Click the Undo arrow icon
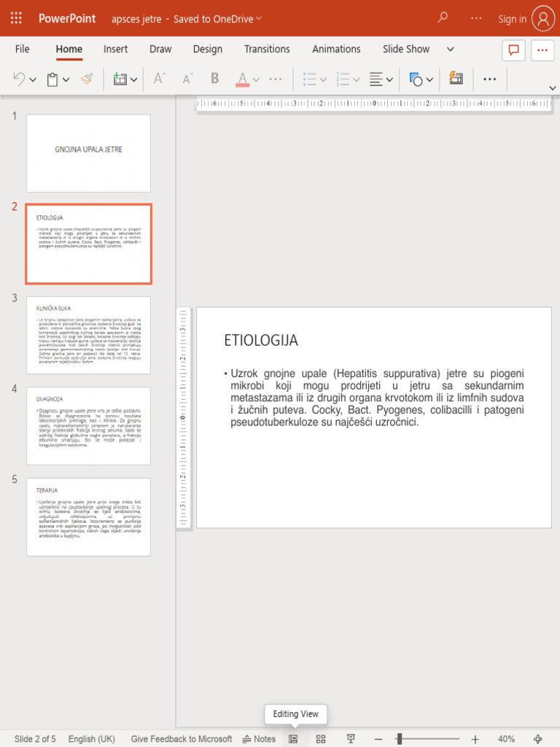This screenshot has height=747, width=560. pos(20,79)
